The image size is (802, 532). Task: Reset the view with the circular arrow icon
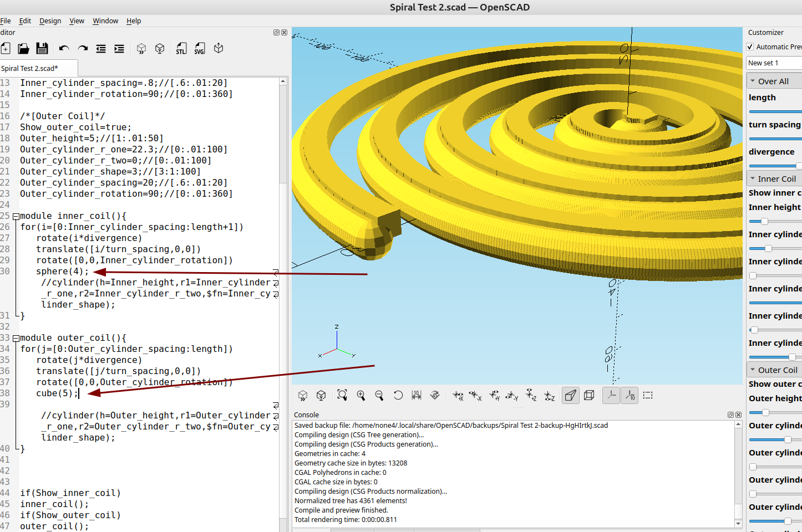[x=398, y=395]
